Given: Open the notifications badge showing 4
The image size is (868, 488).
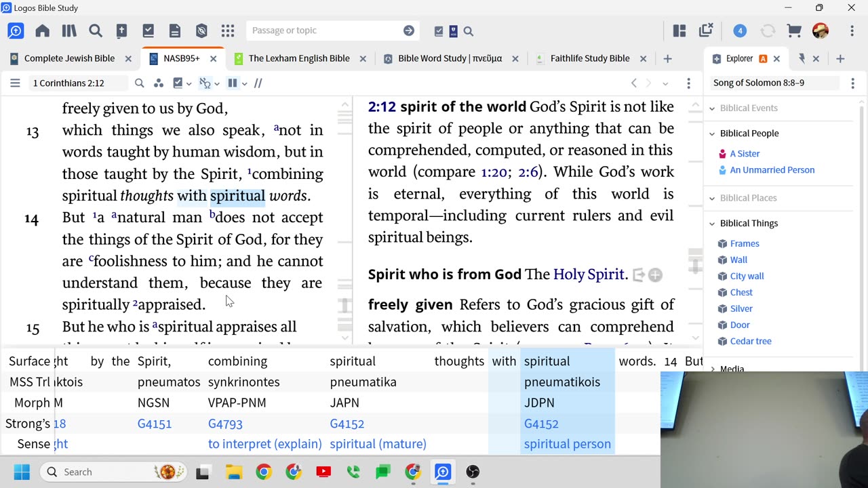Looking at the screenshot, I should [740, 30].
